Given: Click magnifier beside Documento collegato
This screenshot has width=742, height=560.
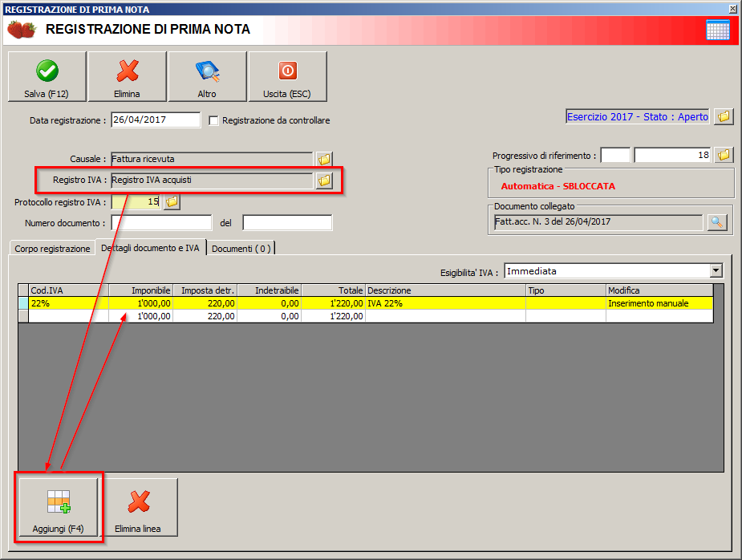Looking at the screenshot, I should [x=717, y=222].
